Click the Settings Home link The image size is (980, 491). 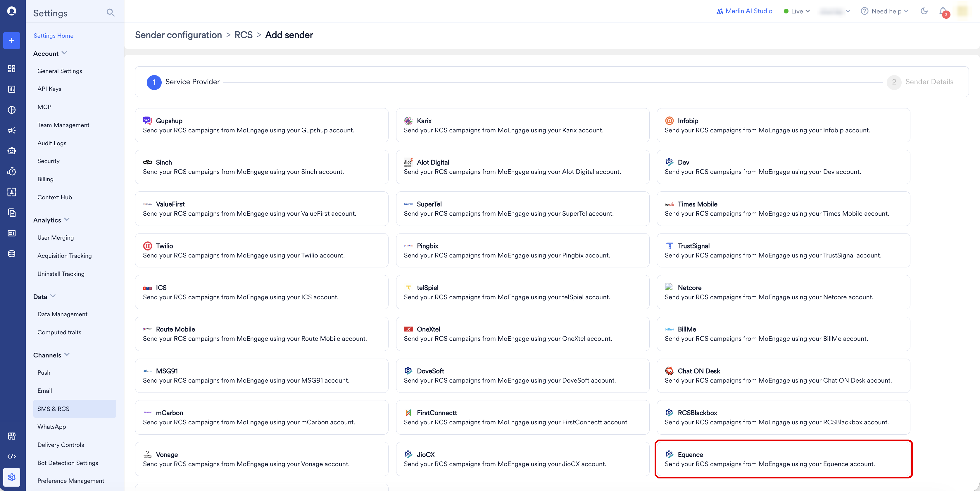pos(54,36)
